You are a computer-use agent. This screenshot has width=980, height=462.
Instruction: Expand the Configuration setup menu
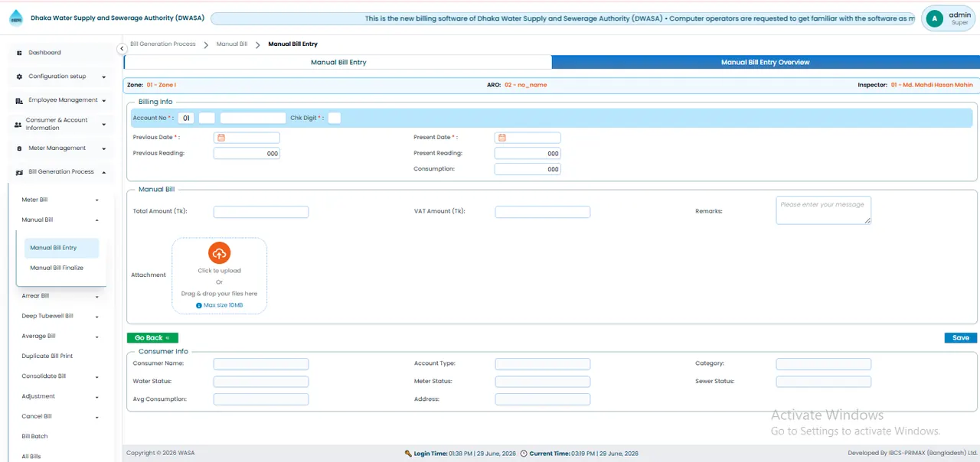click(103, 76)
